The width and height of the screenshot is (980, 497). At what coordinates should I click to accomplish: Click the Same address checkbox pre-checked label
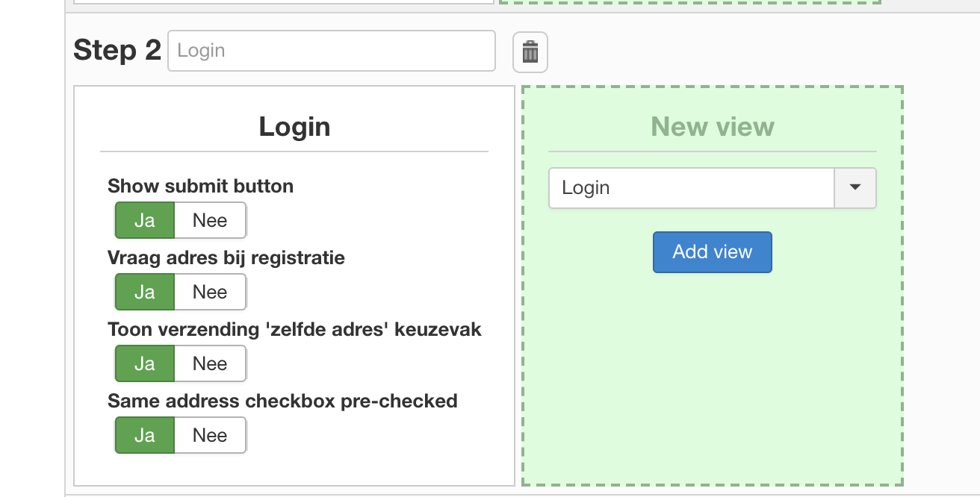(282, 401)
